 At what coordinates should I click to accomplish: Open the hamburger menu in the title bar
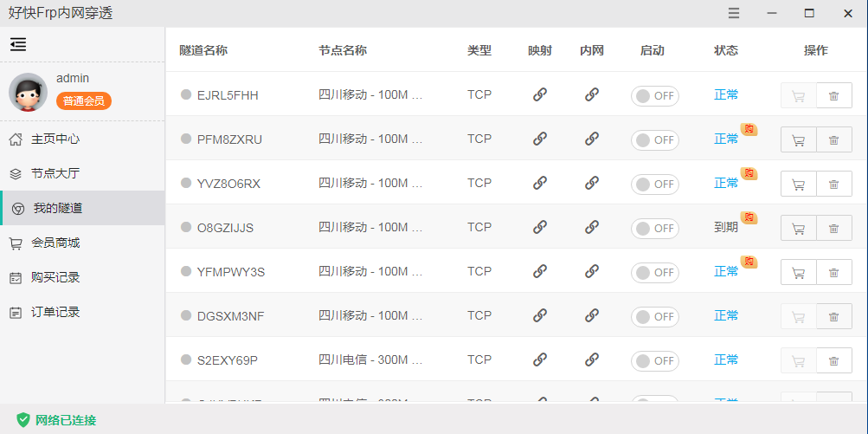pyautogui.click(x=734, y=13)
